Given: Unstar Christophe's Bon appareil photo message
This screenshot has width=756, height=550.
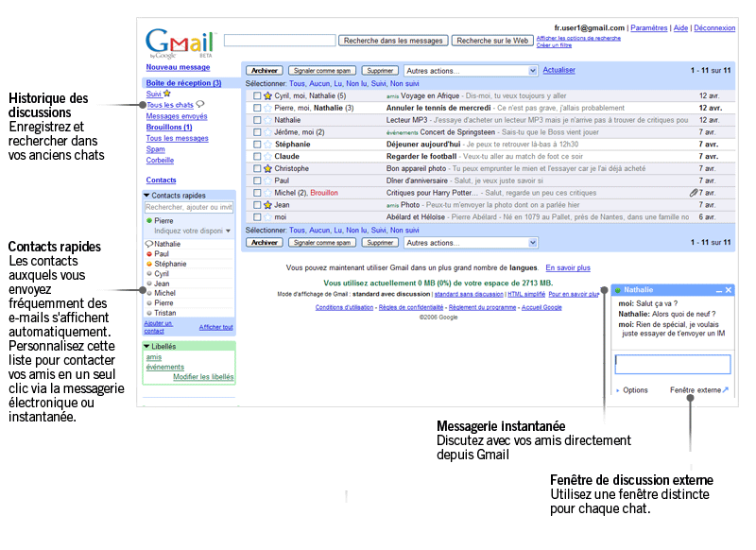Looking at the screenshot, I should (x=268, y=168).
